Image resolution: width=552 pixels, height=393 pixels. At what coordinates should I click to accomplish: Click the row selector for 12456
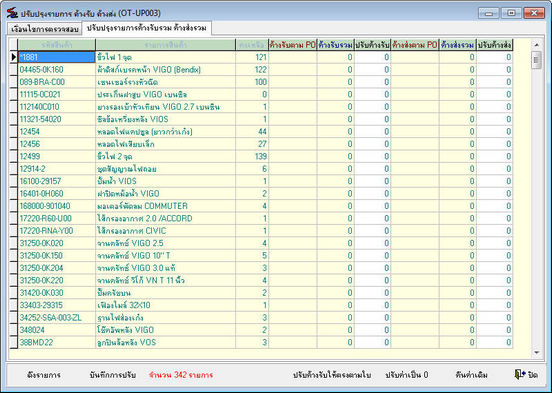tap(14, 144)
